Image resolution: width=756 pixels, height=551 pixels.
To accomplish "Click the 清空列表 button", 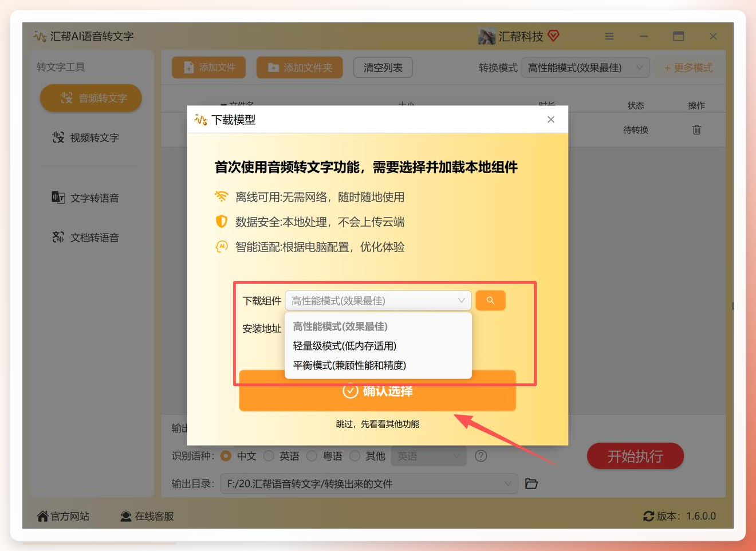I will pos(383,68).
